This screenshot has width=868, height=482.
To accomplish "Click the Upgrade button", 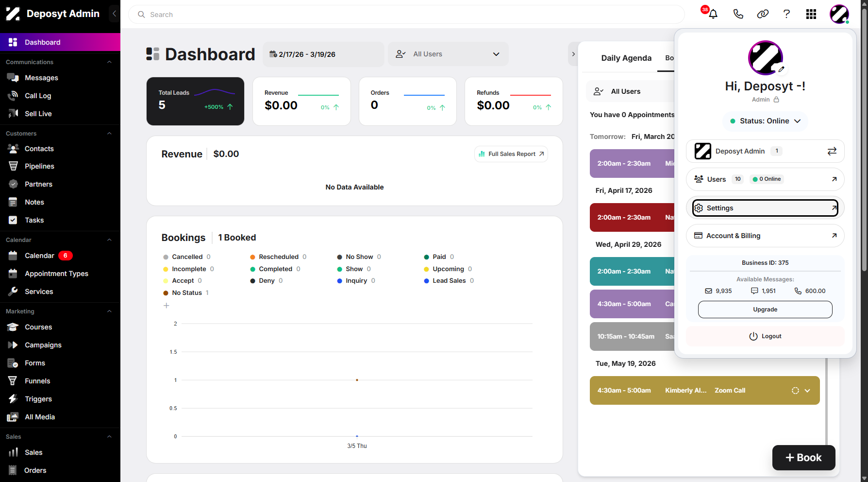I will [x=765, y=310].
